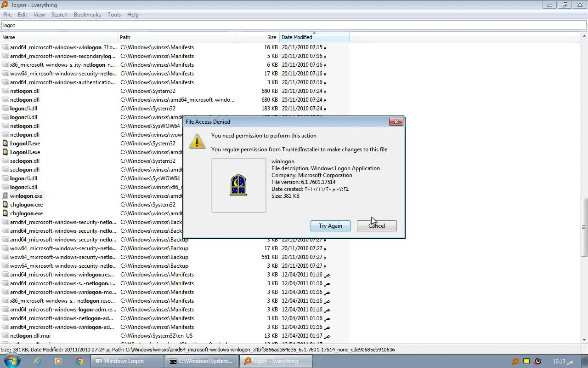588x368 pixels.
Task: Launch Windows Media Player from the taskbar
Action: tap(58, 361)
